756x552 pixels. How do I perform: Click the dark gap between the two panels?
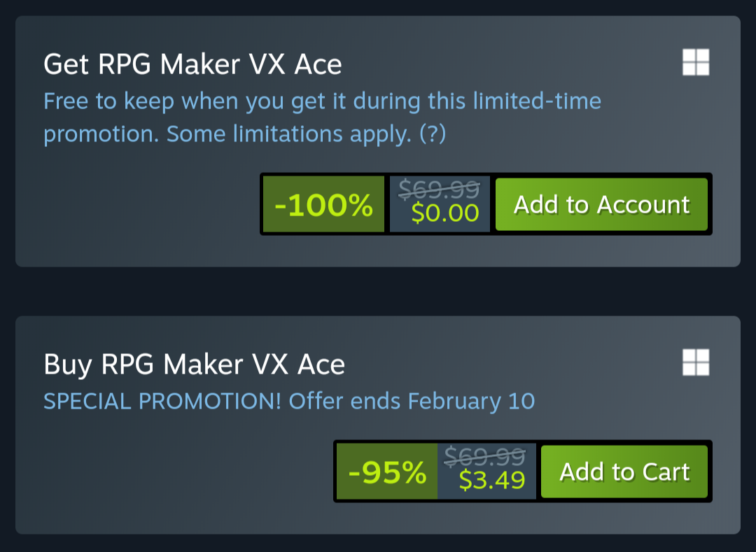point(378,292)
